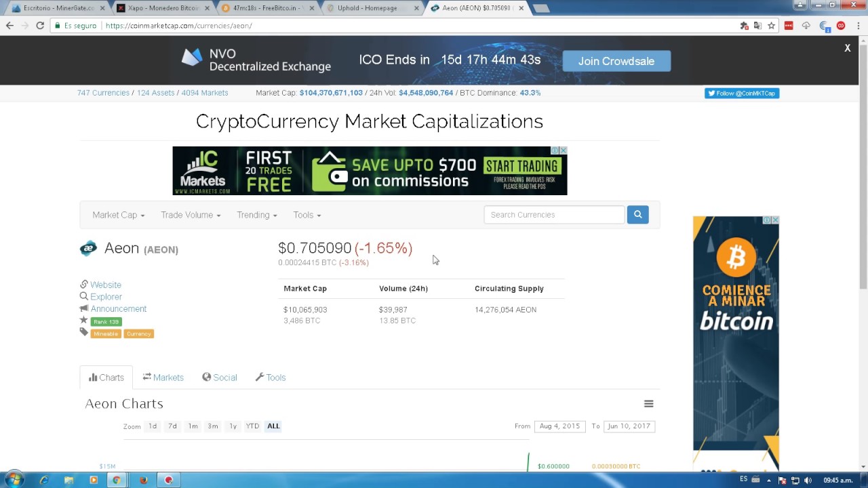Select the Markets tab
Image resolution: width=868 pixels, height=488 pixels.
pos(163,378)
